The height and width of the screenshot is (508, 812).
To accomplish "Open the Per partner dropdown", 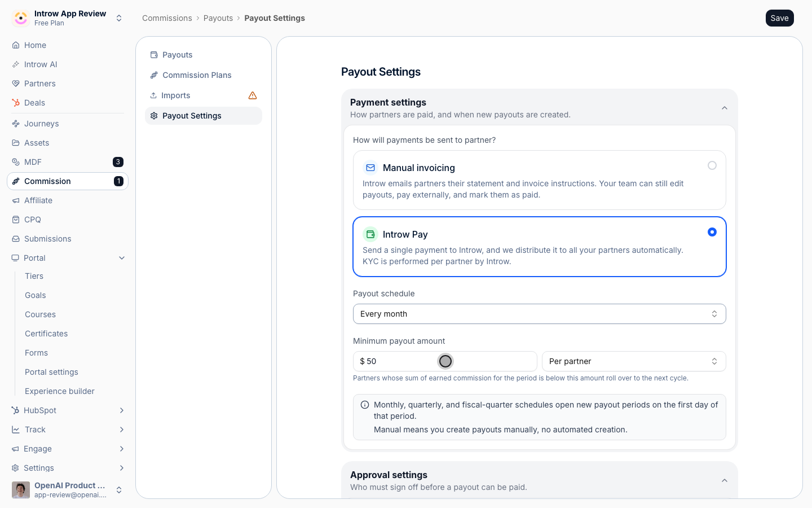I will tap(634, 361).
